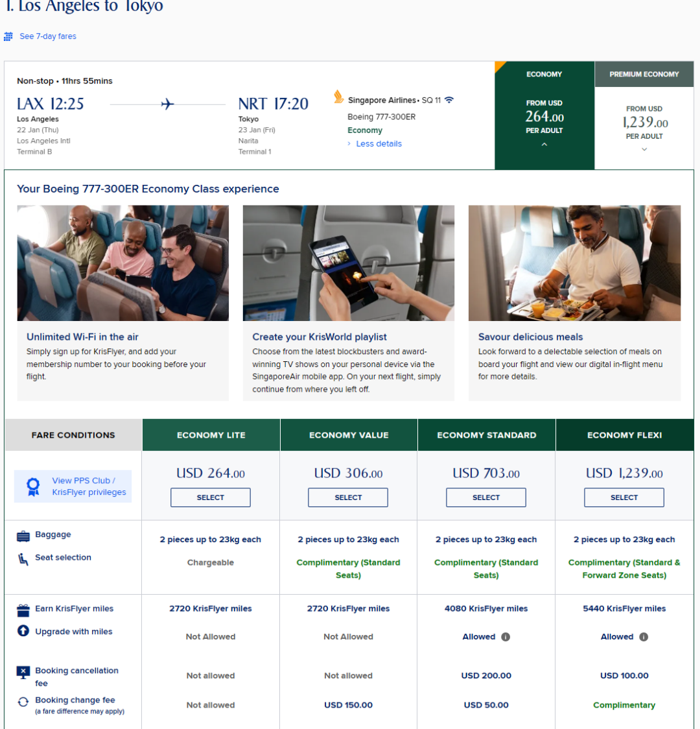
Task: Click the Upgrade with miles arrow icon
Action: 23,631
